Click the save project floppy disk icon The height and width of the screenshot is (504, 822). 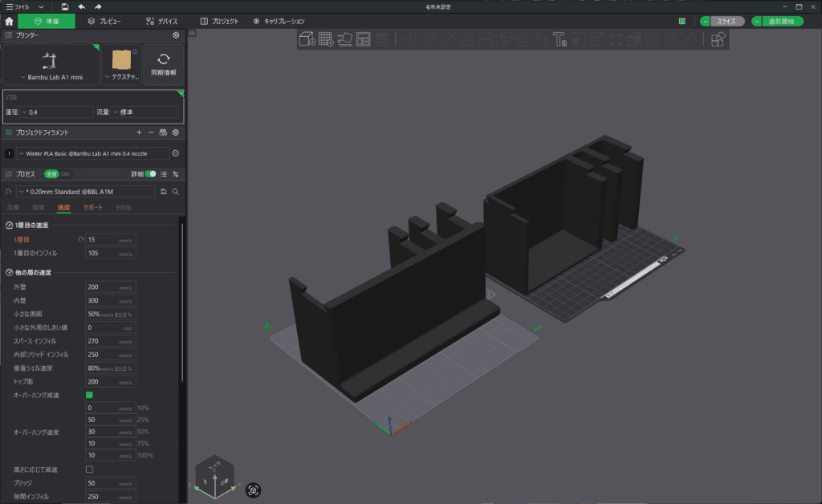coord(65,6)
